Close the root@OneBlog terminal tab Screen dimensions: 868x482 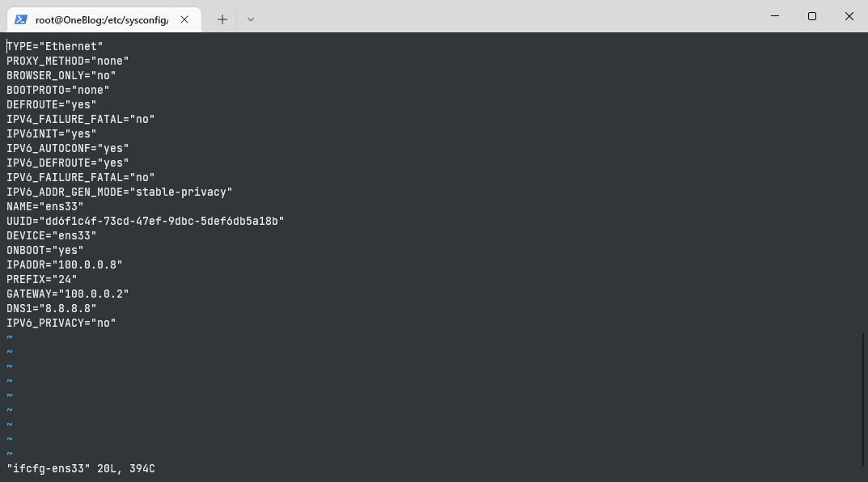point(184,19)
